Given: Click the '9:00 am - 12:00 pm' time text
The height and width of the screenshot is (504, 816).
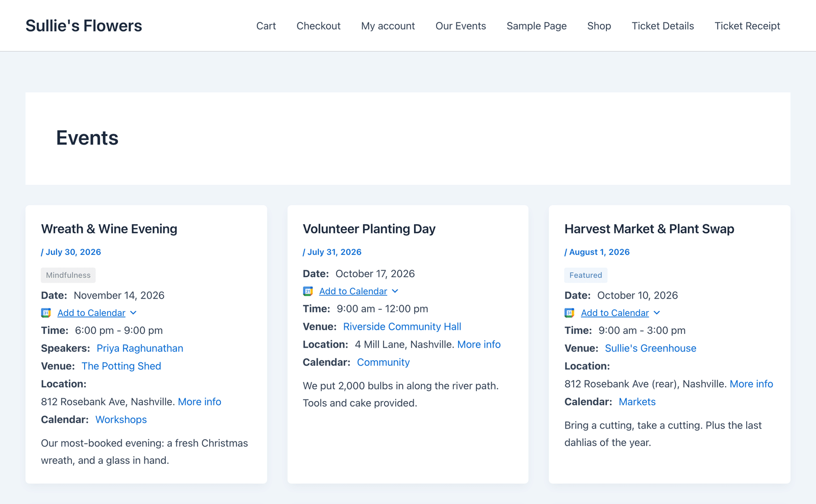Looking at the screenshot, I should tap(382, 309).
